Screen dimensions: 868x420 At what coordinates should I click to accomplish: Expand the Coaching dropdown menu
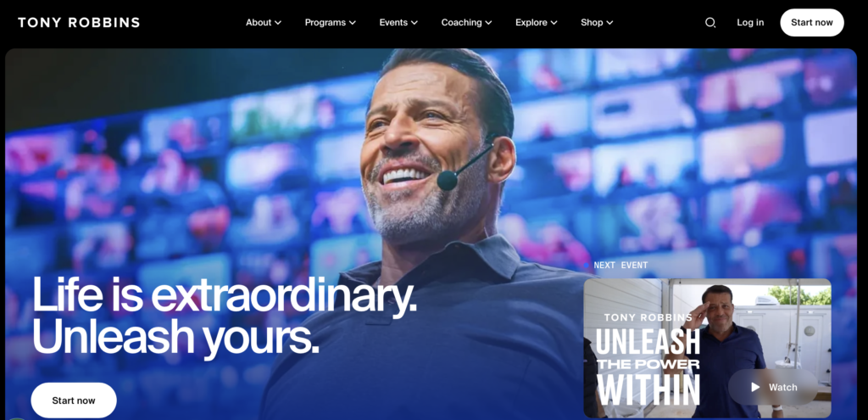pos(466,23)
